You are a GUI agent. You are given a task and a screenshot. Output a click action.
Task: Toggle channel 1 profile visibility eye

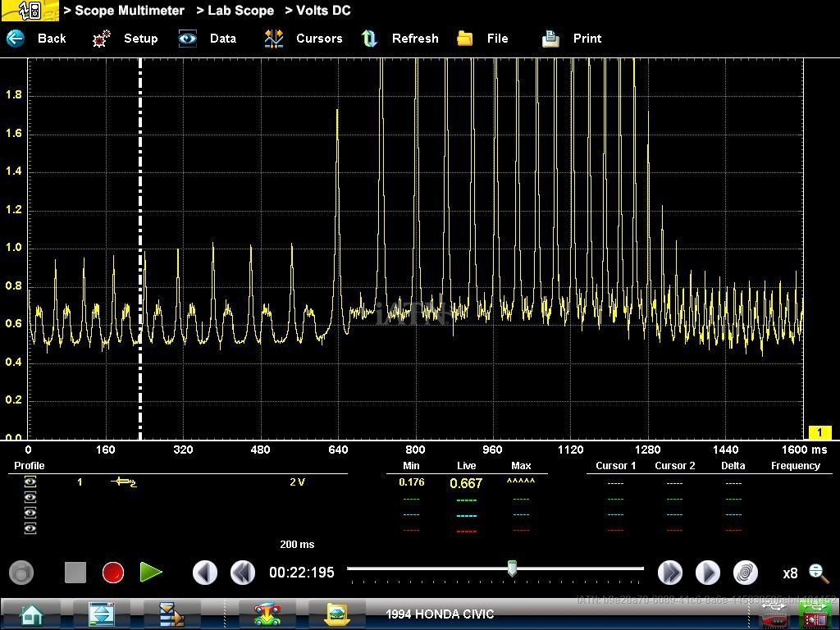coord(30,482)
